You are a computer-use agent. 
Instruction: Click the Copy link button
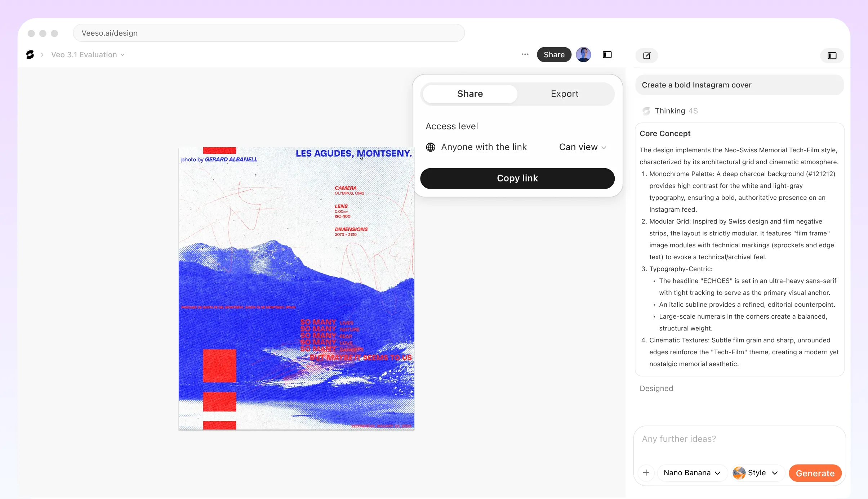tap(517, 178)
